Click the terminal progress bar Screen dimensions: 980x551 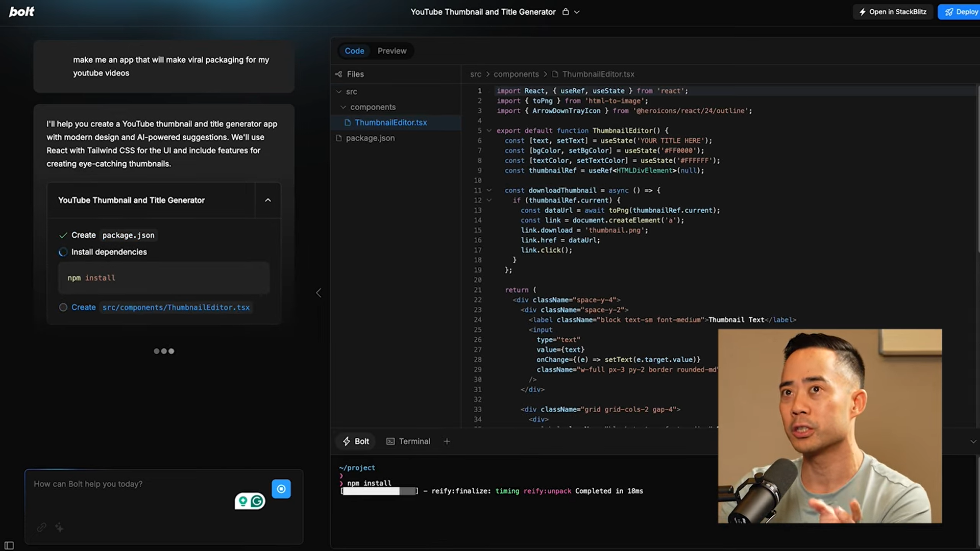(379, 491)
